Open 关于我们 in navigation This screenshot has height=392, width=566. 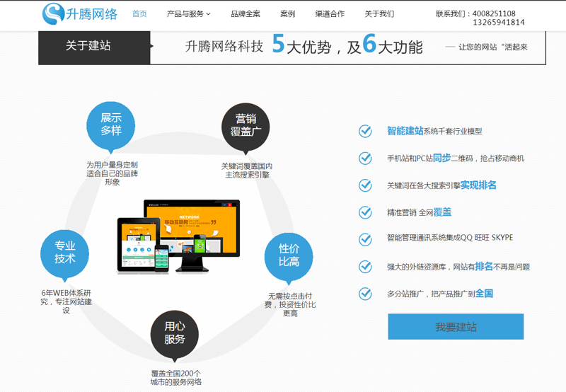click(379, 13)
